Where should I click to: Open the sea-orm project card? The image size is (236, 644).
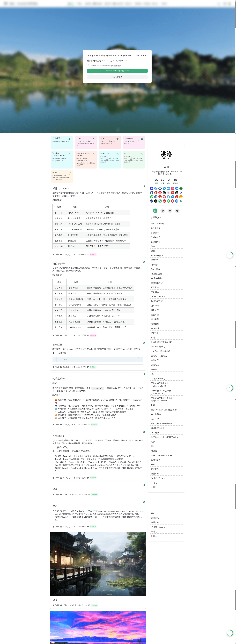pyautogui.click(x=110, y=160)
